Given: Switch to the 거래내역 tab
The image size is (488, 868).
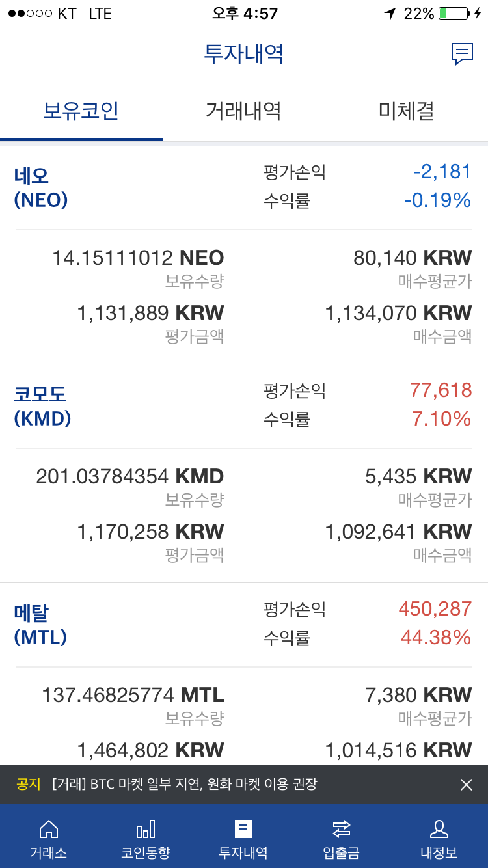Looking at the screenshot, I should click(x=243, y=111).
